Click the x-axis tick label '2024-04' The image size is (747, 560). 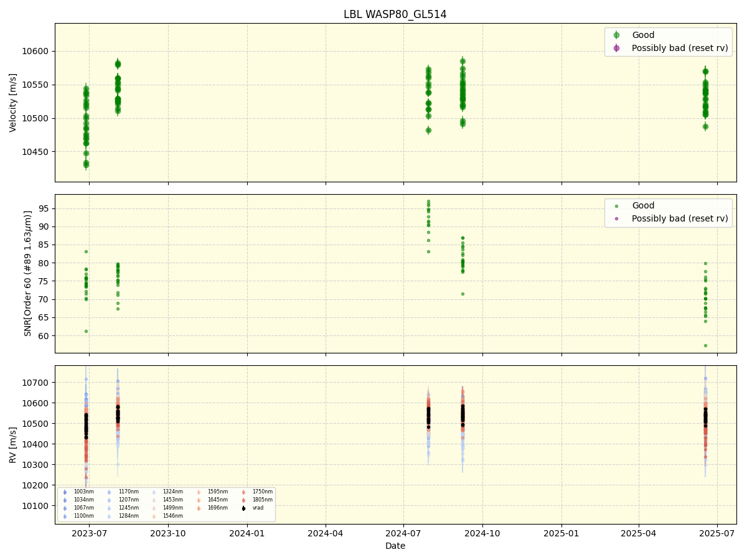[326, 533]
